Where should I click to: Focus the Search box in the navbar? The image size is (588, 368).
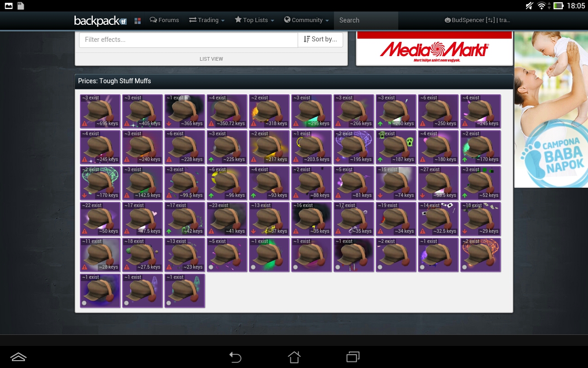[x=366, y=20]
